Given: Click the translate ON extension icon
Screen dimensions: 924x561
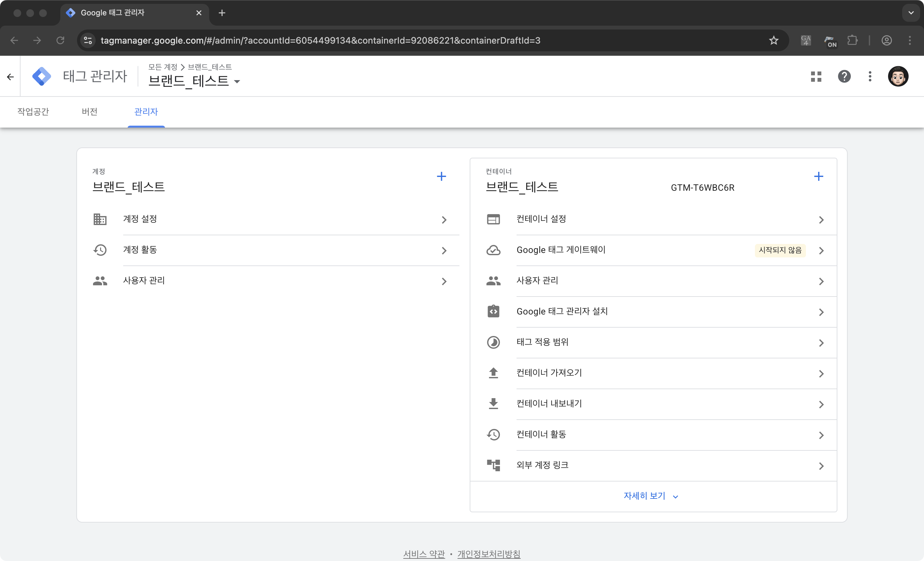Looking at the screenshot, I should click(831, 41).
